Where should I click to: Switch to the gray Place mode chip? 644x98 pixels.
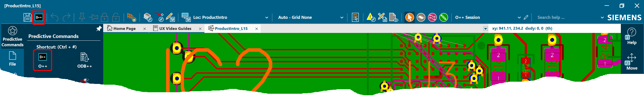[x=421, y=17]
